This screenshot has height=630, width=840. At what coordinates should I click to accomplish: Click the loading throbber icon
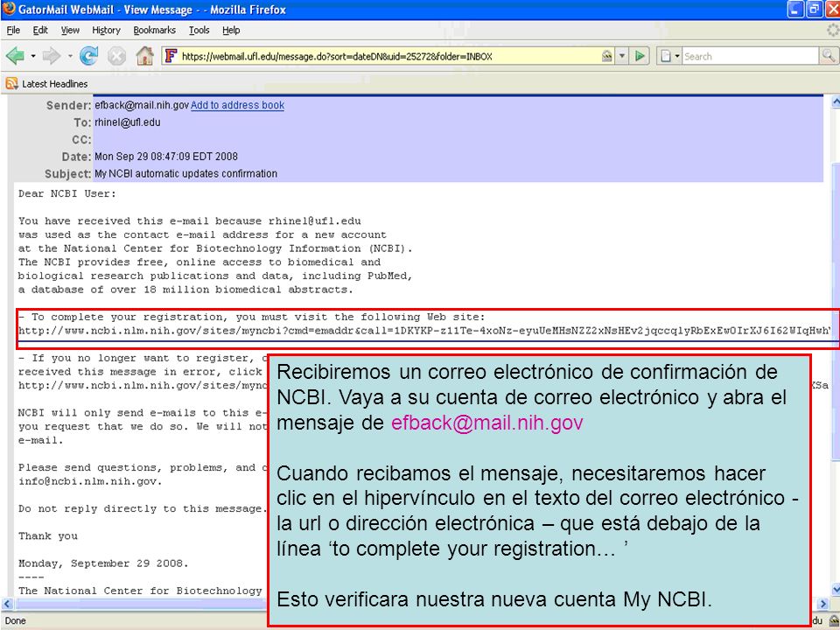pyautogui.click(x=832, y=30)
